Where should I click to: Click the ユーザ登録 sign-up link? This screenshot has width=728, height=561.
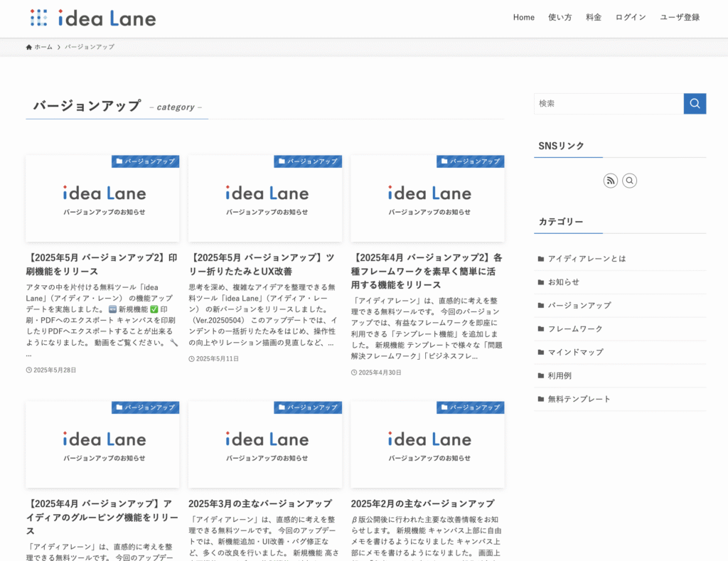(679, 18)
